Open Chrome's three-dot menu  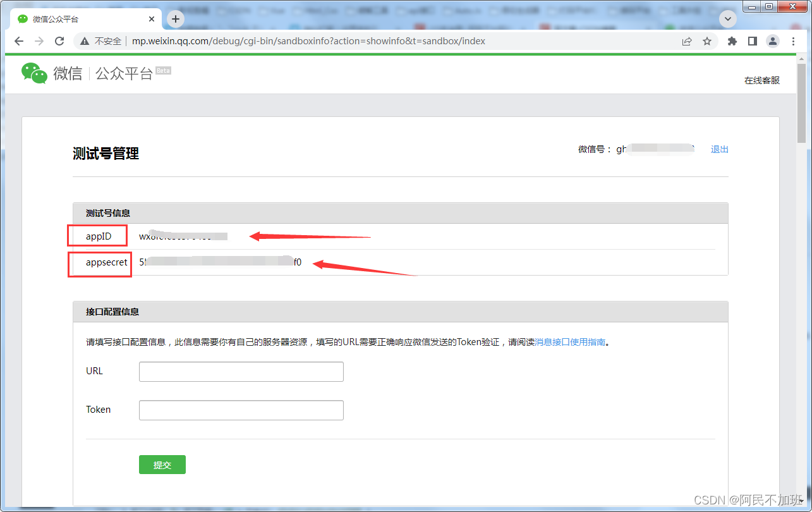(794, 41)
